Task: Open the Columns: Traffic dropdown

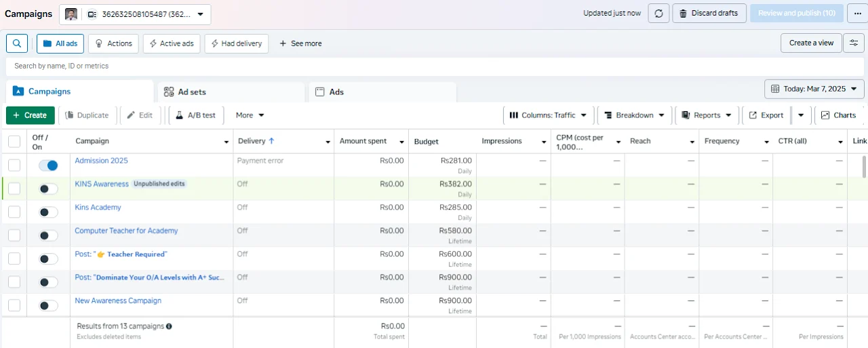Action: (549, 115)
